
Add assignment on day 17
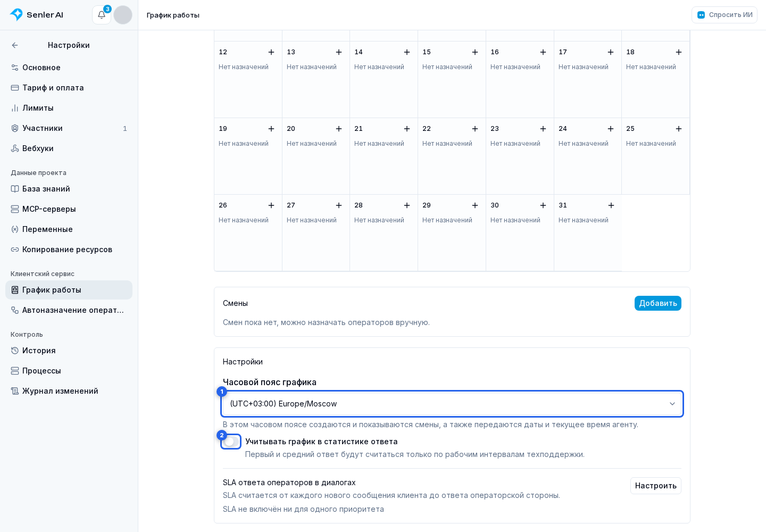pos(611,52)
